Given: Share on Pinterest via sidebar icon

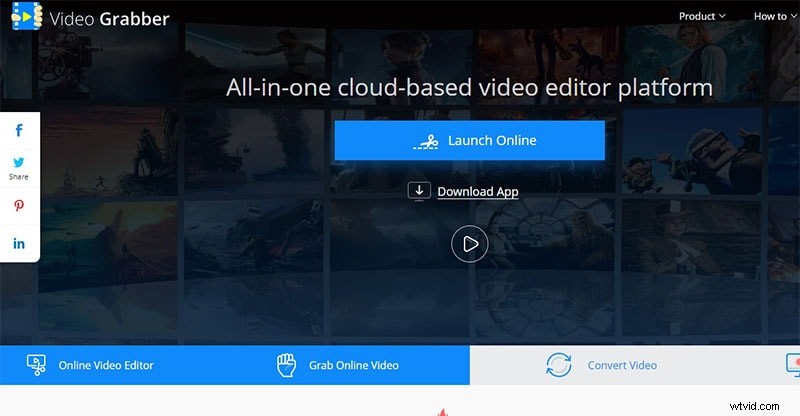Looking at the screenshot, I should (19, 206).
